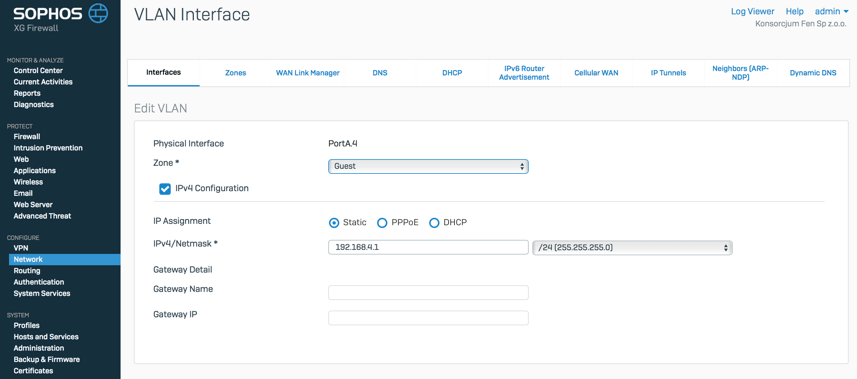Open Reports in sidebar
Viewport: 857px width, 379px height.
coord(27,93)
